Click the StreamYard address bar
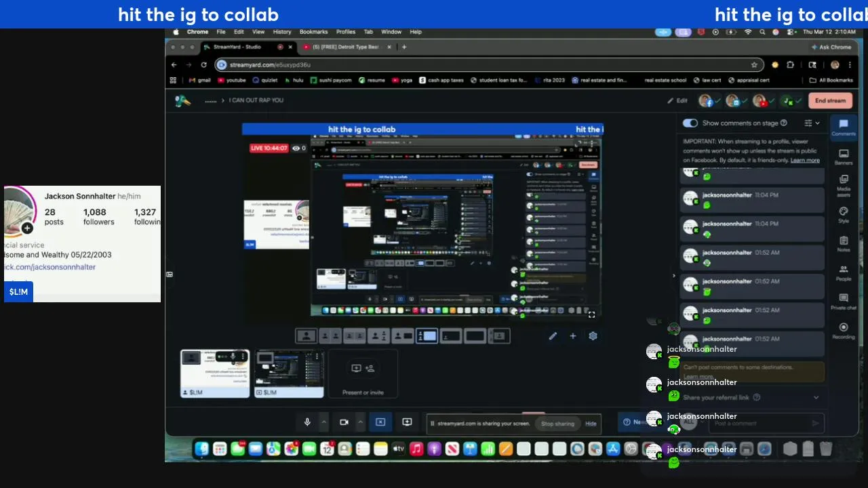The image size is (868, 488). pos(488,64)
